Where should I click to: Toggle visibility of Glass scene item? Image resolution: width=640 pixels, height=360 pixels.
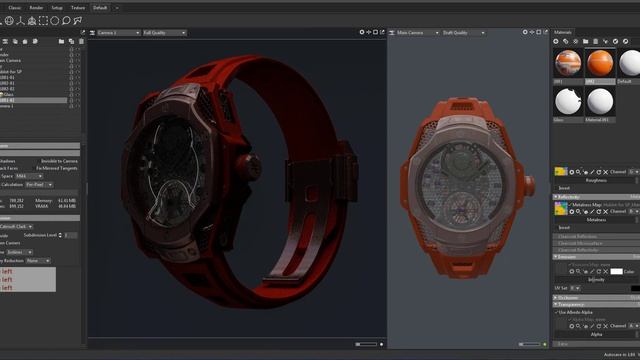pos(78,94)
